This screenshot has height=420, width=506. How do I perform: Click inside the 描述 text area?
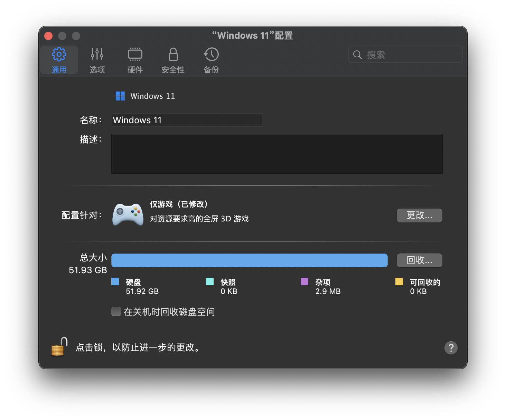click(277, 154)
